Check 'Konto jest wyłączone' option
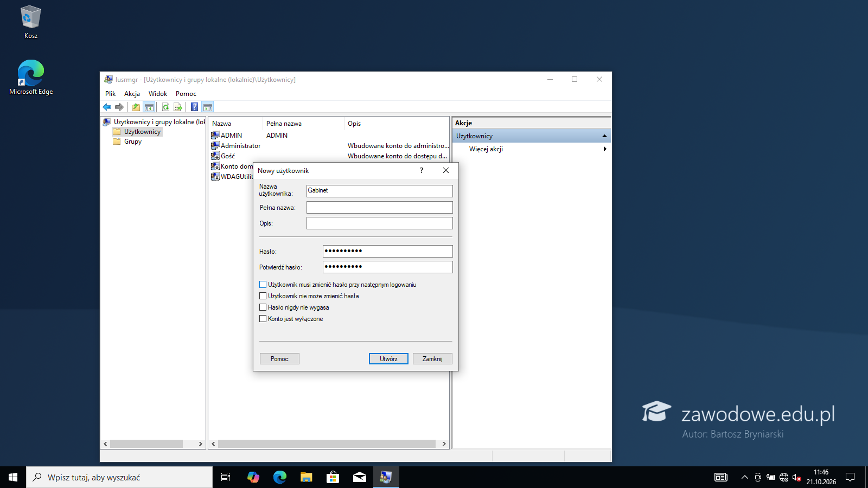This screenshot has width=868, height=488. coord(263,318)
